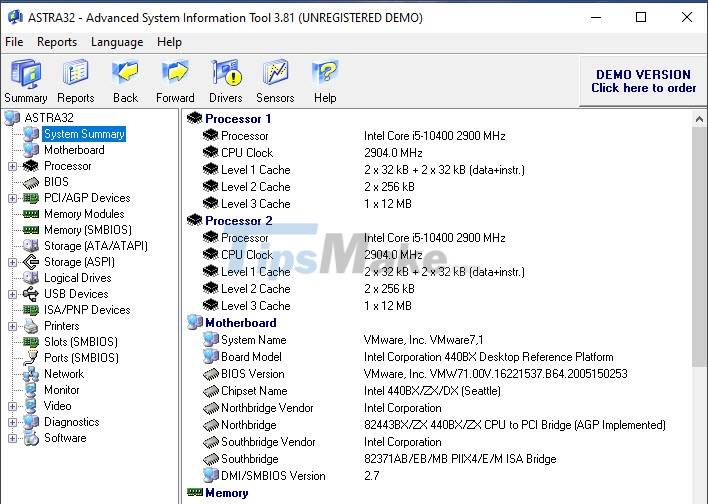Image resolution: width=708 pixels, height=504 pixels.
Task: Click the Monitor icon in tree
Action: pos(31,390)
